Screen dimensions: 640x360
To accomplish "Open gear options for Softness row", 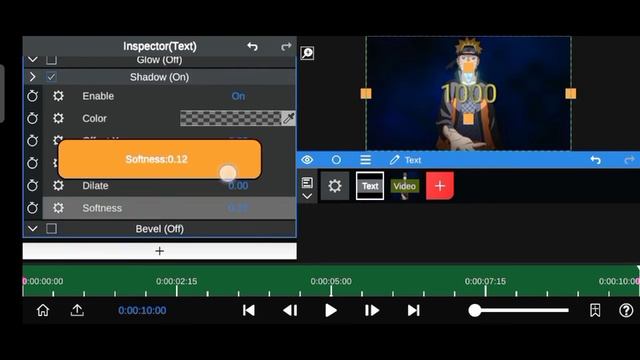I will tap(58, 208).
